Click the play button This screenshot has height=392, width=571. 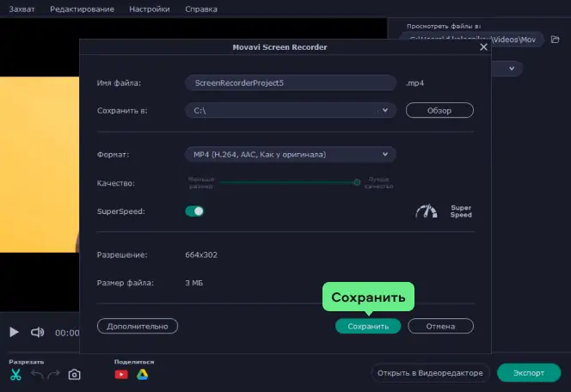[x=14, y=332]
